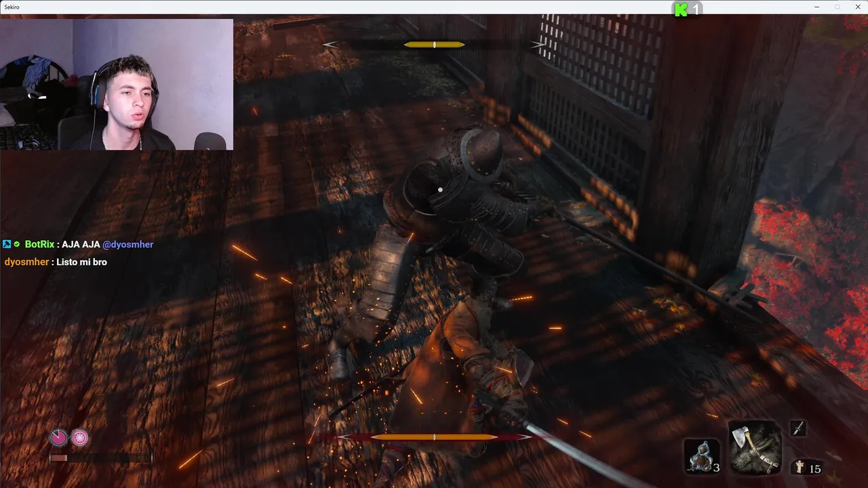Click the enemy posture bar at top
Screen dimensions: 868x488
434,45
